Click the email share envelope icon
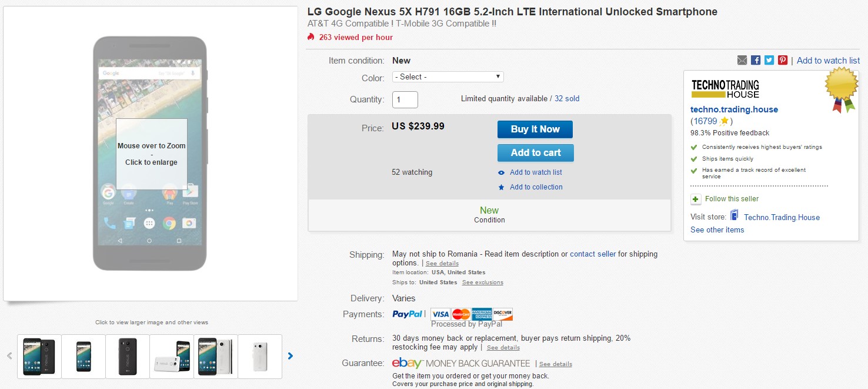868x389 pixels. [742, 60]
